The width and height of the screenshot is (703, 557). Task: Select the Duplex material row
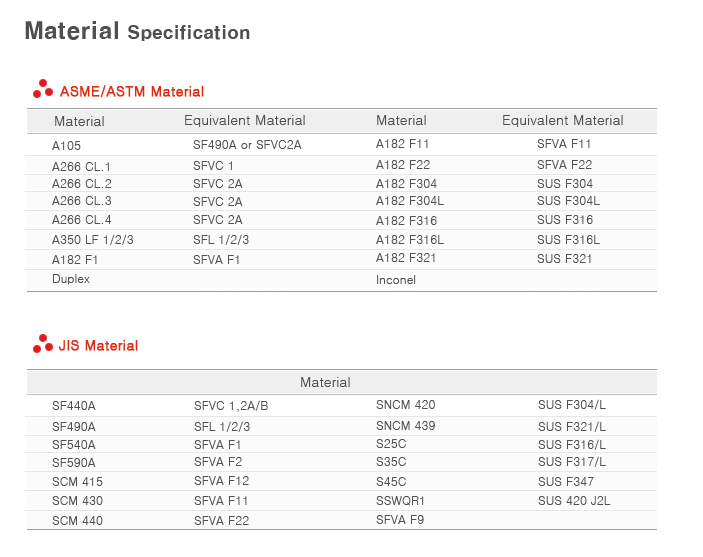pyautogui.click(x=71, y=279)
